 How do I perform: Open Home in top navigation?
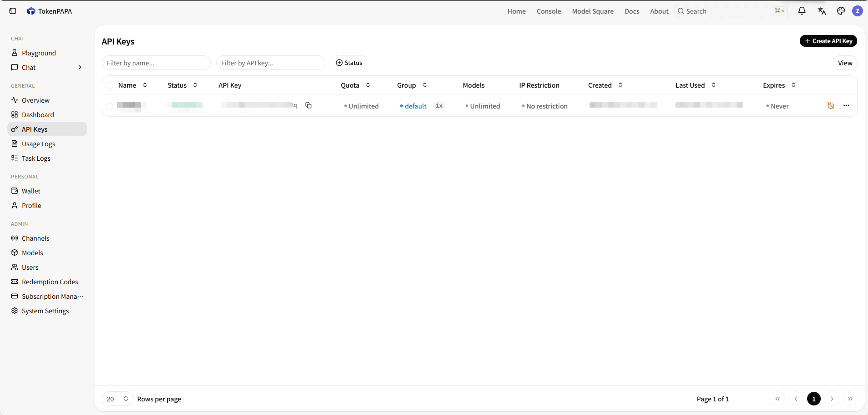(x=516, y=11)
